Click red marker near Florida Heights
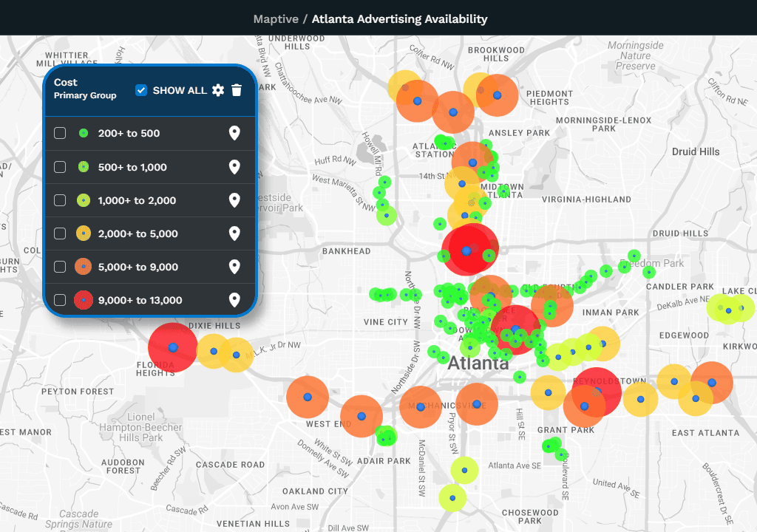The height and width of the screenshot is (532, 757). [173, 347]
